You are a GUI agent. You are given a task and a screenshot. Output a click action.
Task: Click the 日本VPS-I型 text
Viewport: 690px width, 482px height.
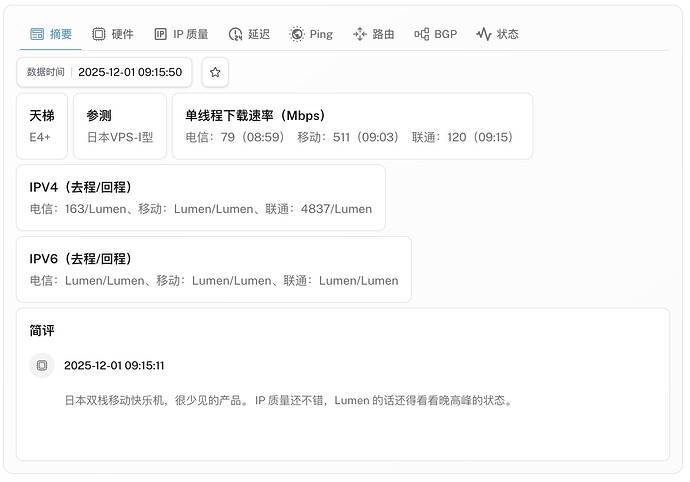coord(120,137)
